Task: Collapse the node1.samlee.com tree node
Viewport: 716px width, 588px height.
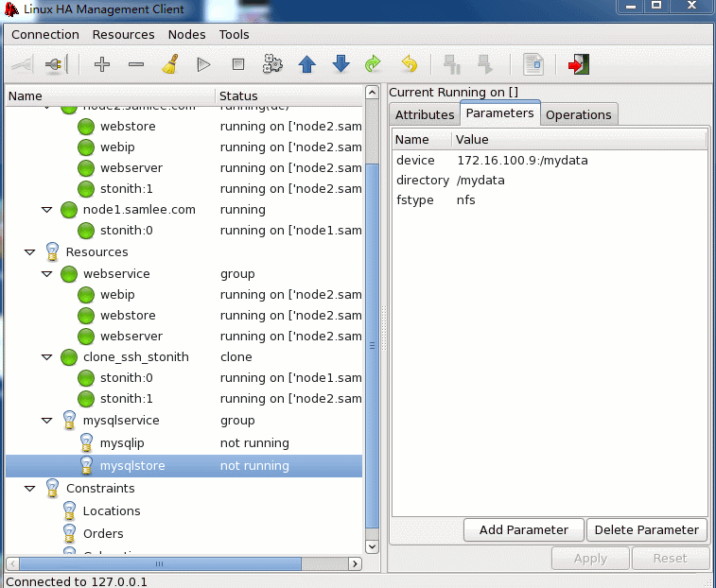Action: tap(46, 210)
